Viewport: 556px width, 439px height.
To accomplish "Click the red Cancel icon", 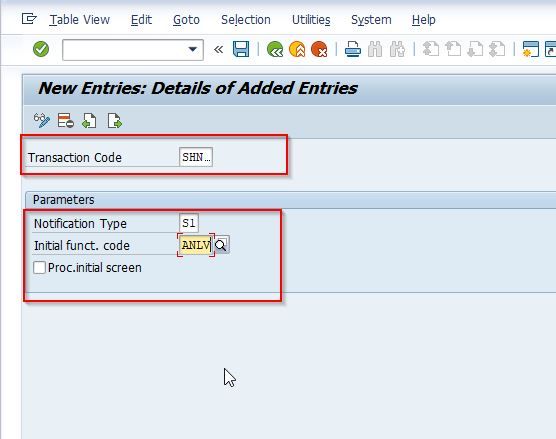I will point(319,49).
